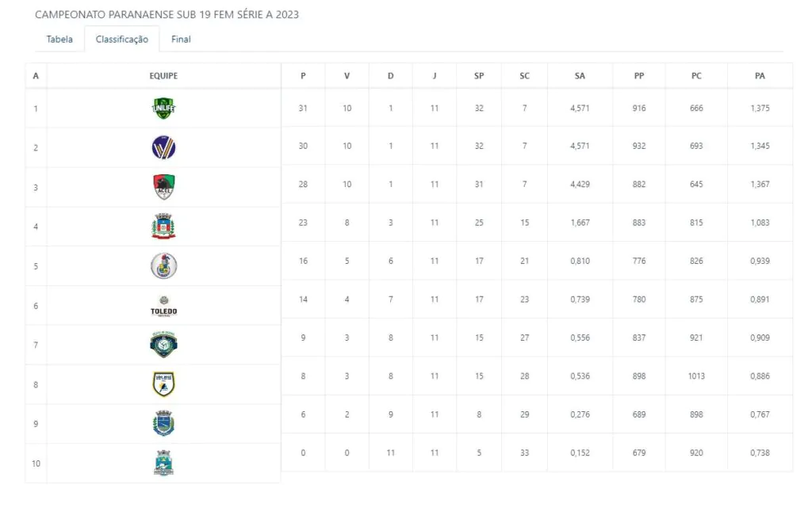Click the V wins column header

coord(347,76)
